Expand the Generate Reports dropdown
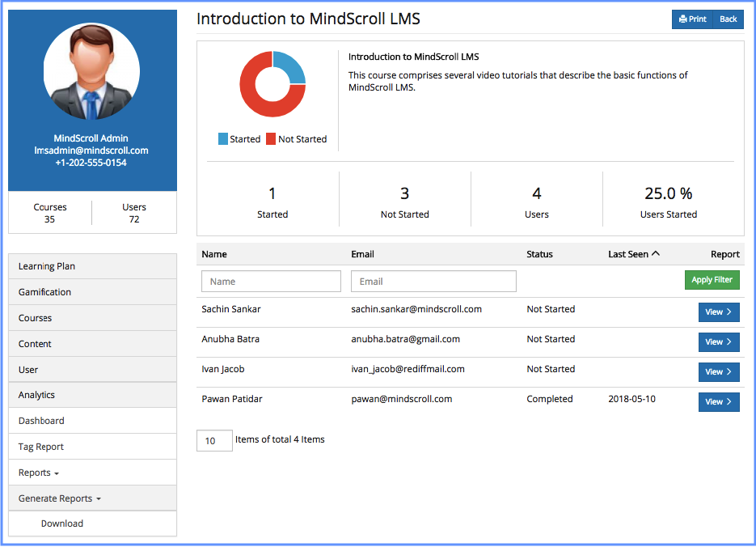756x547 pixels. [x=60, y=498]
